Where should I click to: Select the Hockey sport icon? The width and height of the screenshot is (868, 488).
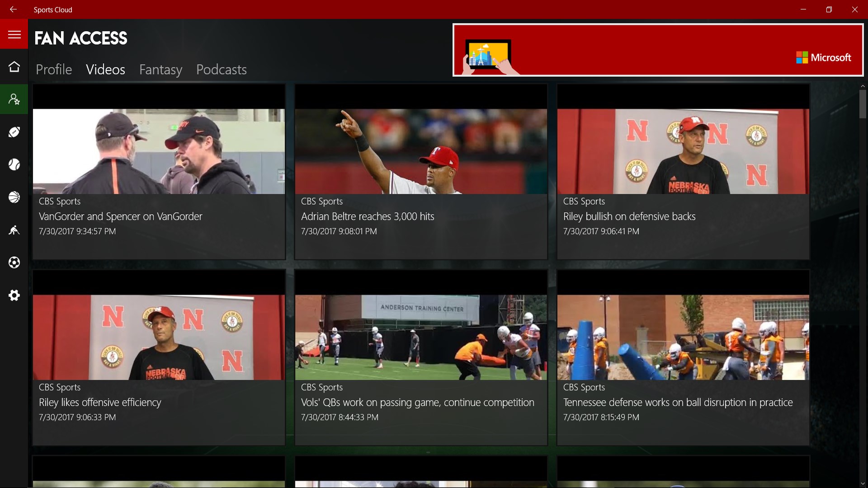coord(14,230)
